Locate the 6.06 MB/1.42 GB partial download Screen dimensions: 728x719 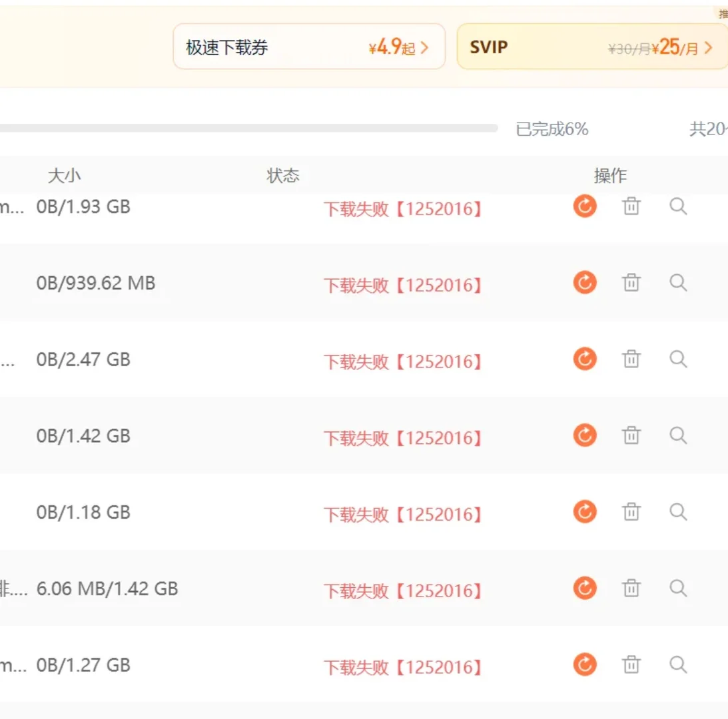[678, 588]
